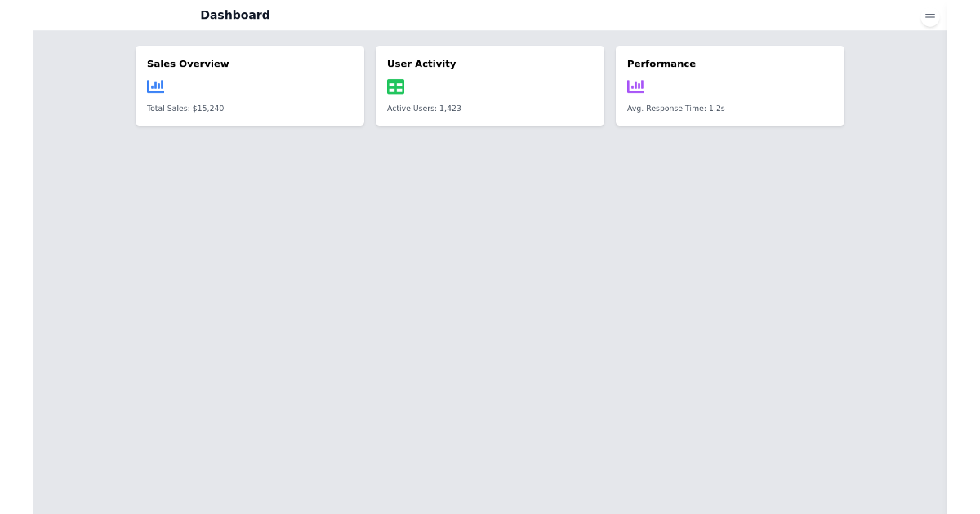Select the Active Users: 1,423 statistic
The height and width of the screenshot is (514, 980).
tap(424, 108)
